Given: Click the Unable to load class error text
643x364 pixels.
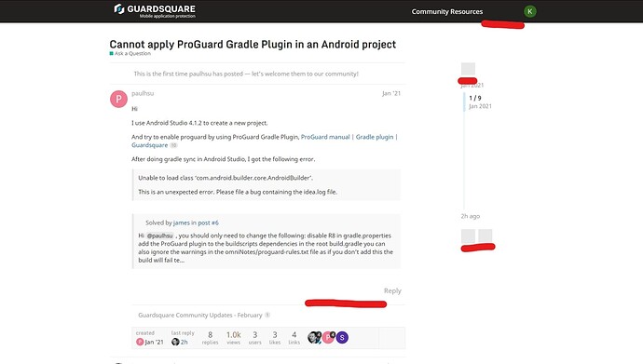Looking at the screenshot, I should [226, 178].
